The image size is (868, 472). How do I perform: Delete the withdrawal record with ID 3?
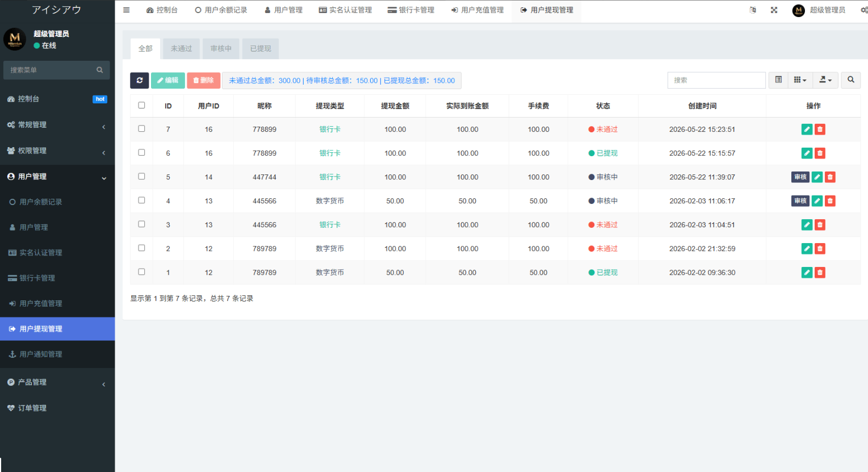[x=820, y=225]
